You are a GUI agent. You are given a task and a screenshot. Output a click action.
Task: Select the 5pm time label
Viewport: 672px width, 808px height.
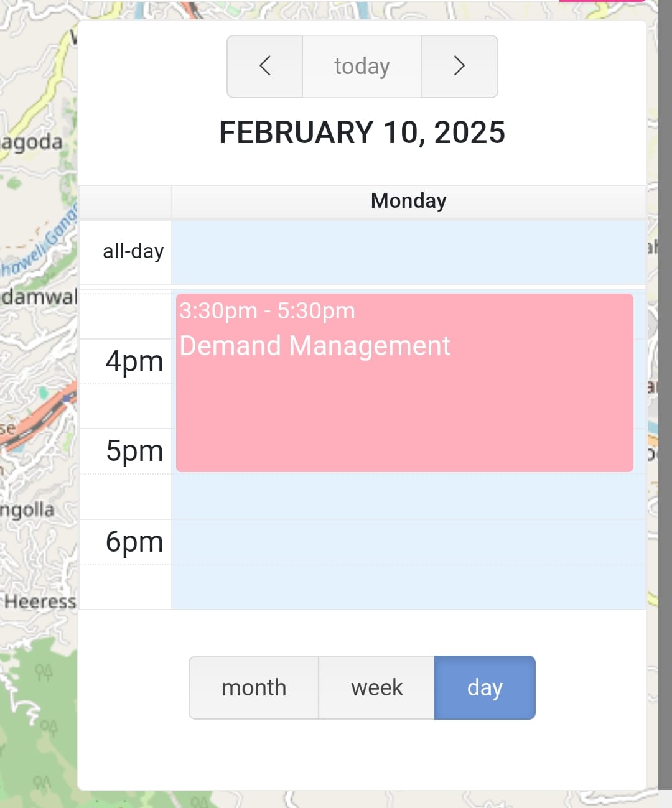[x=134, y=451]
